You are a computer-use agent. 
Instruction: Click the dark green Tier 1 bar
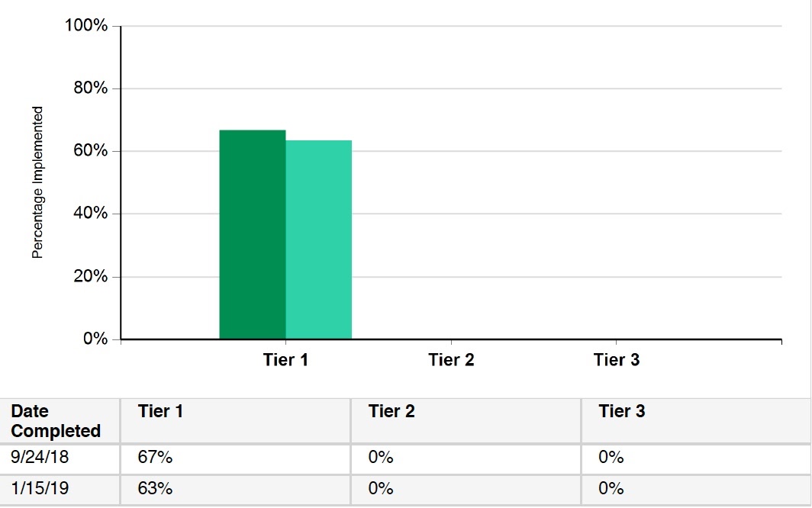252,235
